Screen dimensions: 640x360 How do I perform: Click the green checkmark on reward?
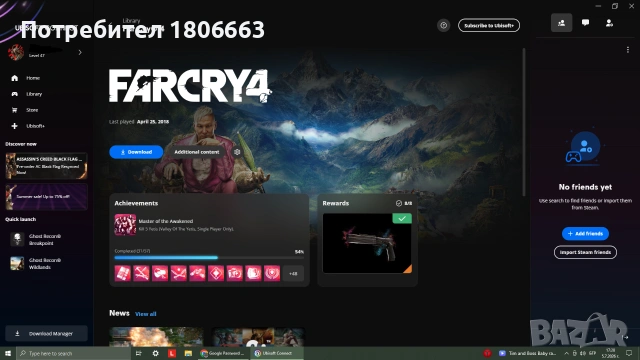[x=402, y=218]
